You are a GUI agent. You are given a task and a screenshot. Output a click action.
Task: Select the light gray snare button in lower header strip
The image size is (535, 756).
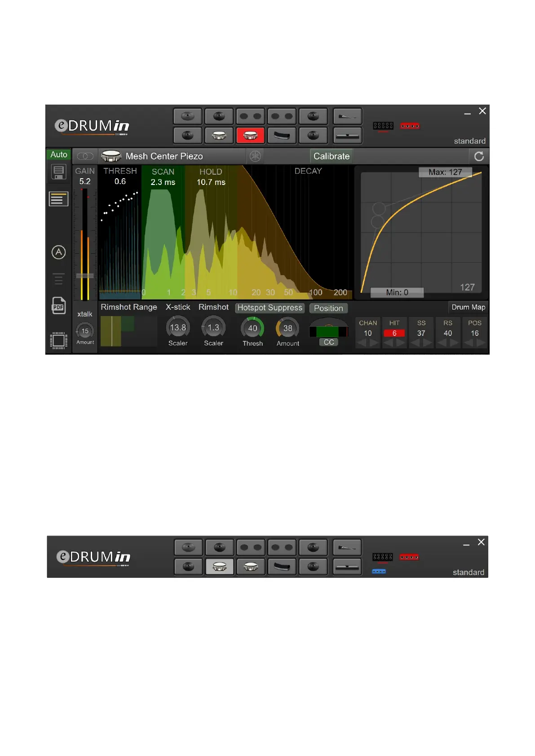coord(220,566)
